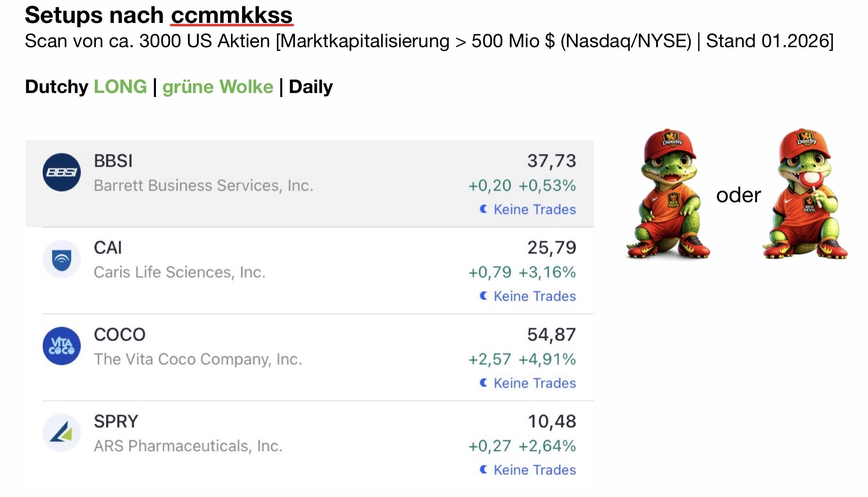Select the Caris Life Sciences, Inc. name
This screenshot has height=497, width=868.
coord(179,272)
